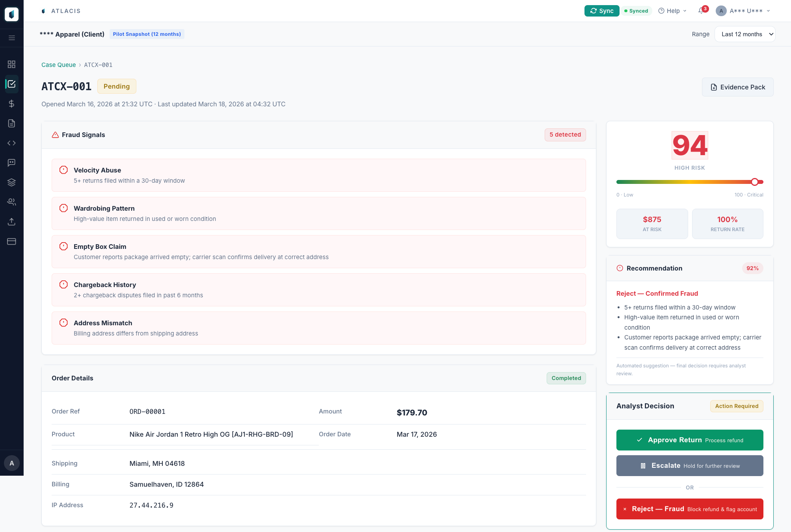Click the IP address 27.44.216.9
Screen dimensions: 791x532
click(x=151, y=505)
